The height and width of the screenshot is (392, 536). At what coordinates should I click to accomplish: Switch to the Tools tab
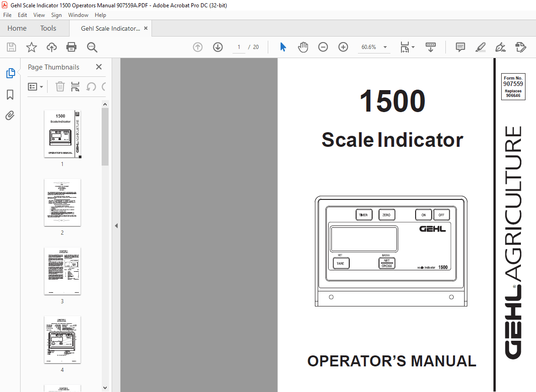[48, 28]
